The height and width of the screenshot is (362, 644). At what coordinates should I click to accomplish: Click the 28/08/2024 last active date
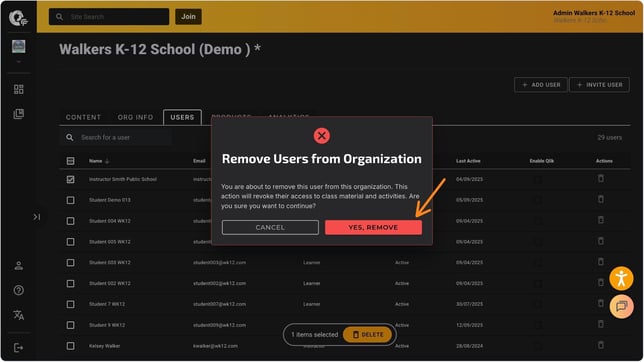[x=469, y=346]
